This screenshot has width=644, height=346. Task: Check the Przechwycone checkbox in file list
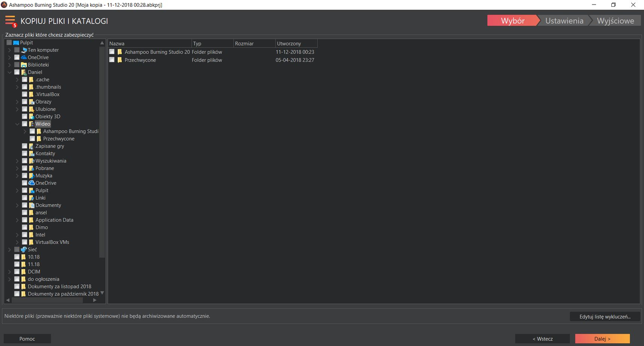point(112,60)
